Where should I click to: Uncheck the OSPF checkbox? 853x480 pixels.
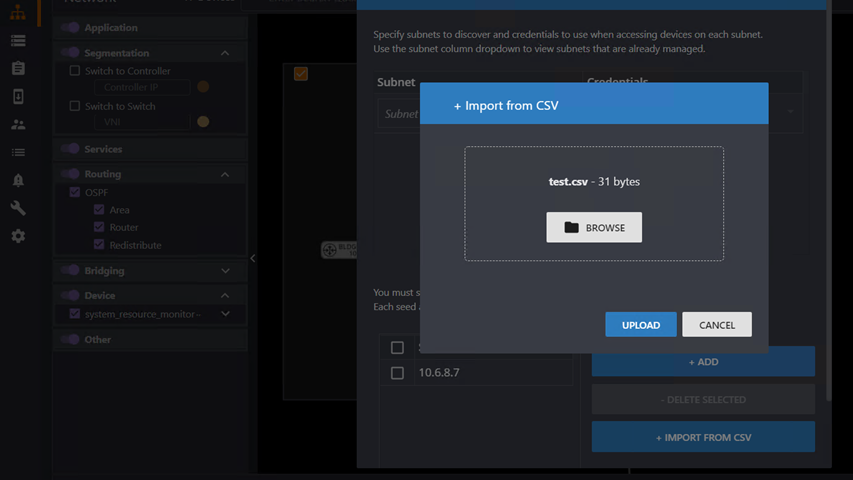[75, 192]
